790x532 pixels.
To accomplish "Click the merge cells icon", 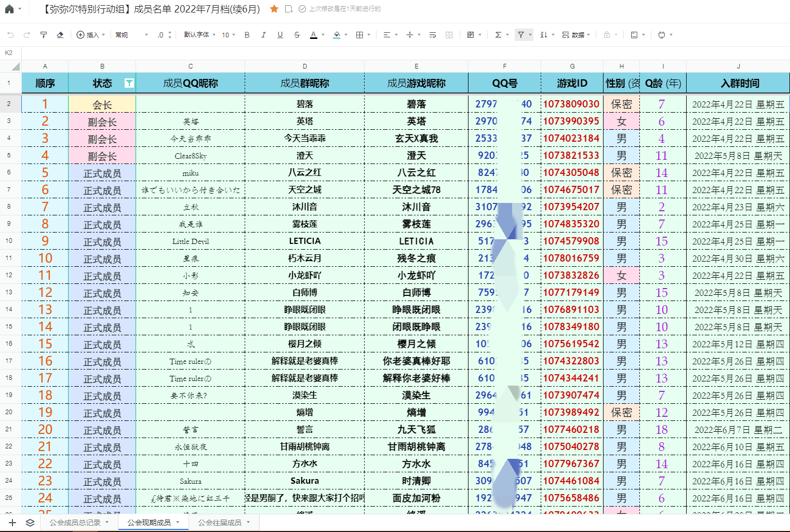I will (x=449, y=35).
